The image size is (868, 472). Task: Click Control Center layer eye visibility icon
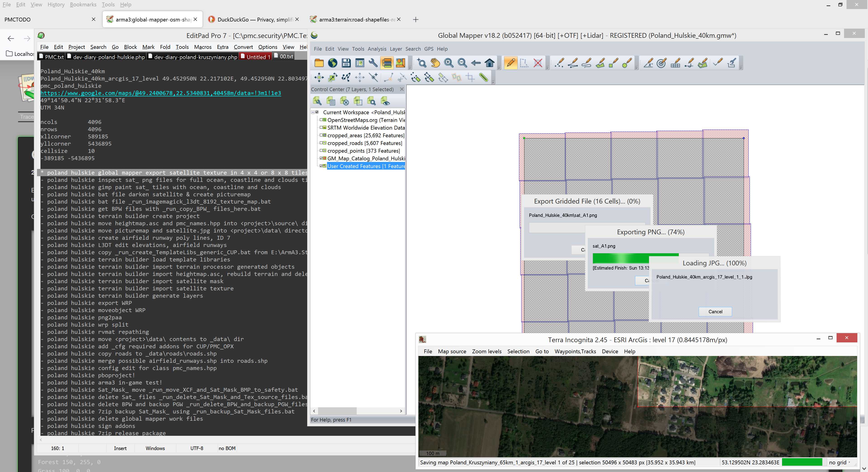tap(385, 101)
